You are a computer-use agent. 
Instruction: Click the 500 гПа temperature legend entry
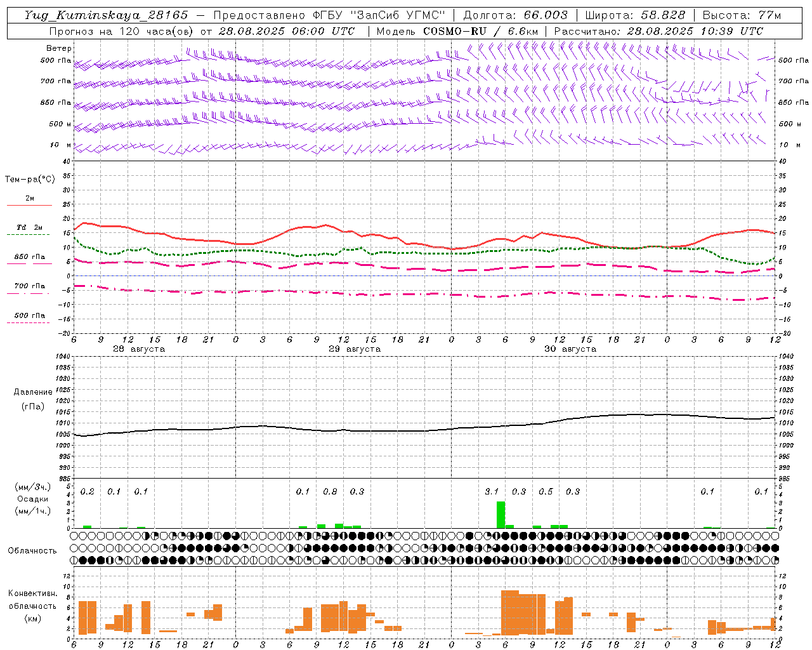tap(30, 315)
